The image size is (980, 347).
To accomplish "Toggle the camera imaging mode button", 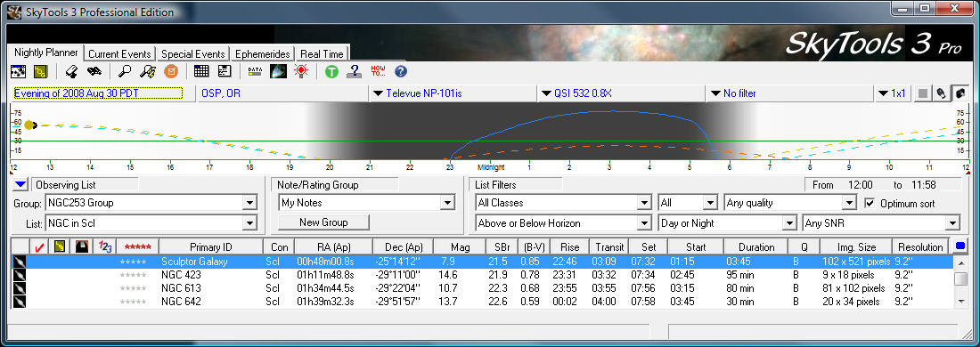I will (960, 93).
